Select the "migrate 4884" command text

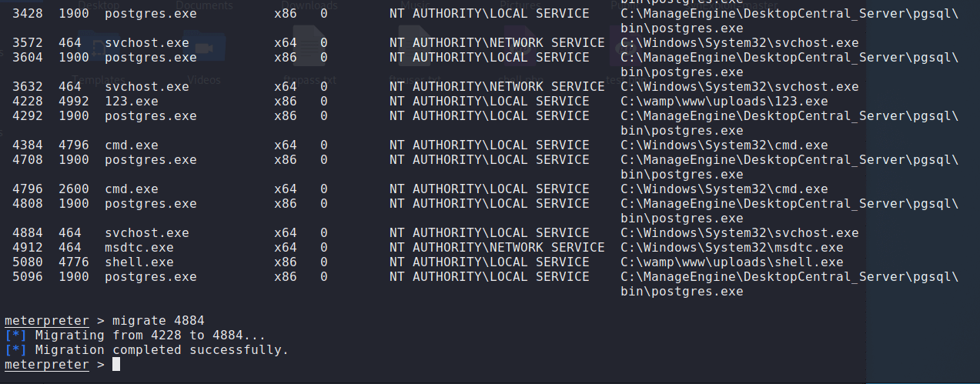click(159, 321)
